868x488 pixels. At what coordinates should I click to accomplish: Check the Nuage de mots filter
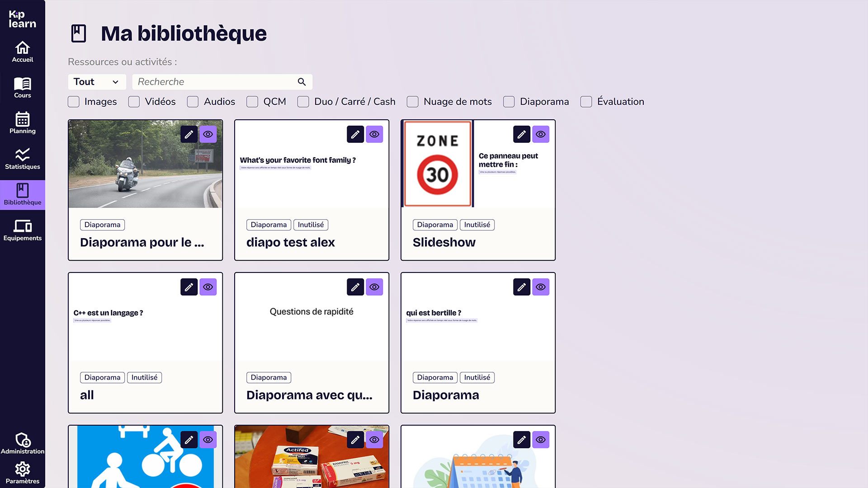412,102
